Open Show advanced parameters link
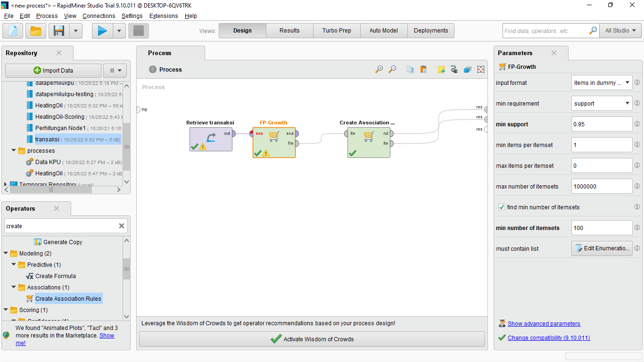 (x=544, y=323)
